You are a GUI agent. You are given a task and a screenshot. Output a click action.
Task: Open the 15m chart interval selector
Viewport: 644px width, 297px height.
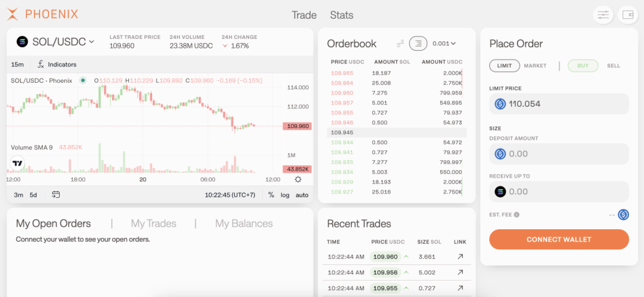tap(18, 64)
